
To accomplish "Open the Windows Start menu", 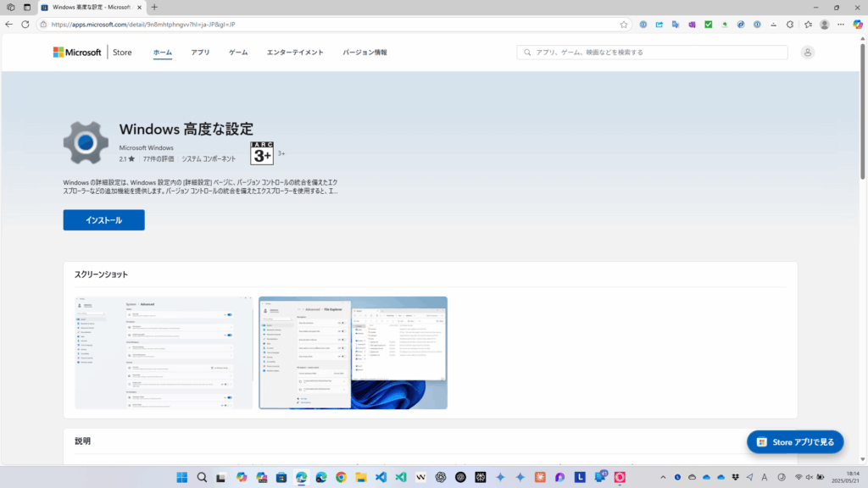I will [x=181, y=477].
